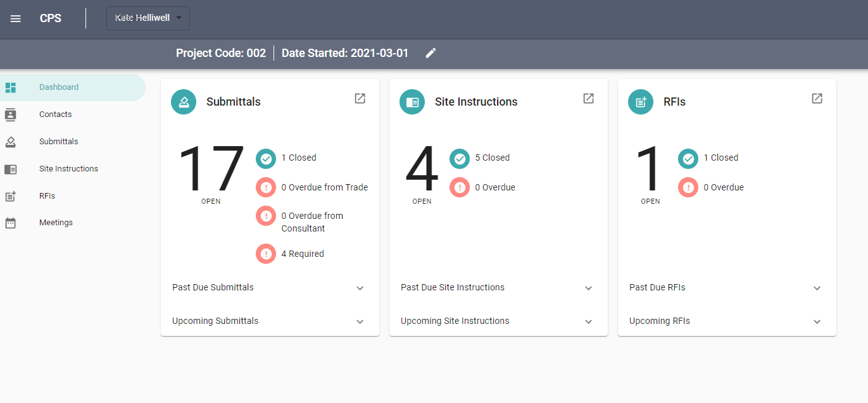Select Dashboard in the sidebar
868x403 pixels.
[59, 87]
